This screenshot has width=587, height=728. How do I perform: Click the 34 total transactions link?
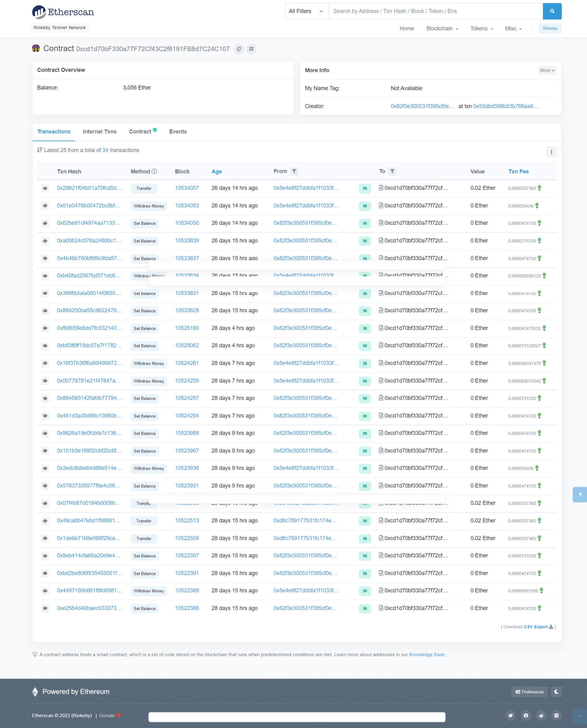coord(105,150)
